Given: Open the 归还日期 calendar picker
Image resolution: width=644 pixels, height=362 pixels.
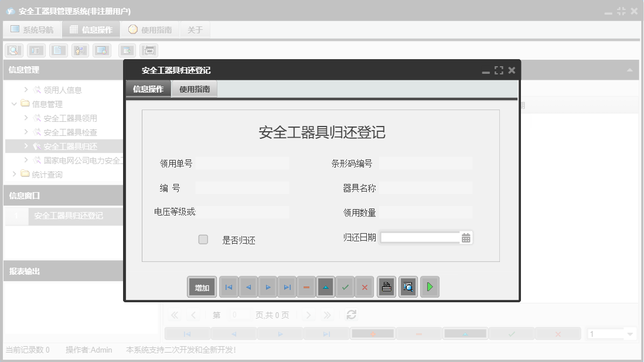Looking at the screenshot, I should click(x=465, y=237).
